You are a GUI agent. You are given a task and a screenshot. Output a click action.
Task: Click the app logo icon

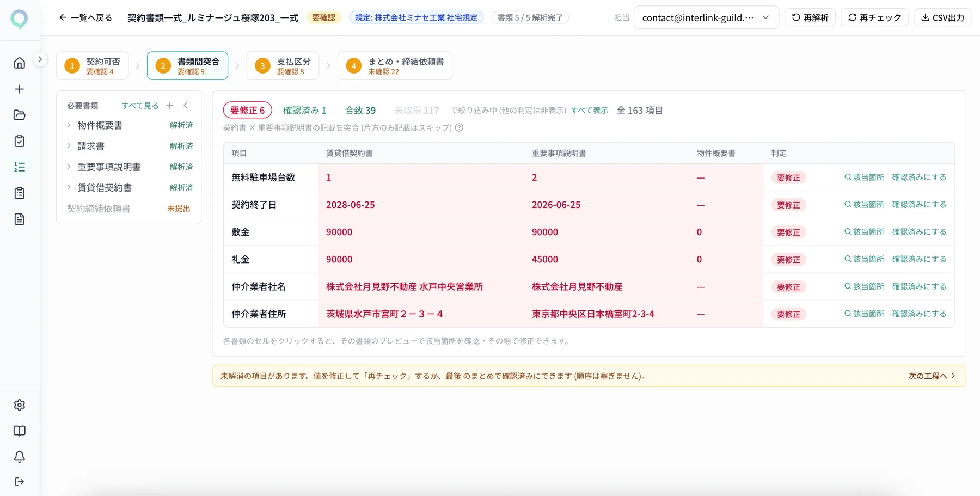20,19
